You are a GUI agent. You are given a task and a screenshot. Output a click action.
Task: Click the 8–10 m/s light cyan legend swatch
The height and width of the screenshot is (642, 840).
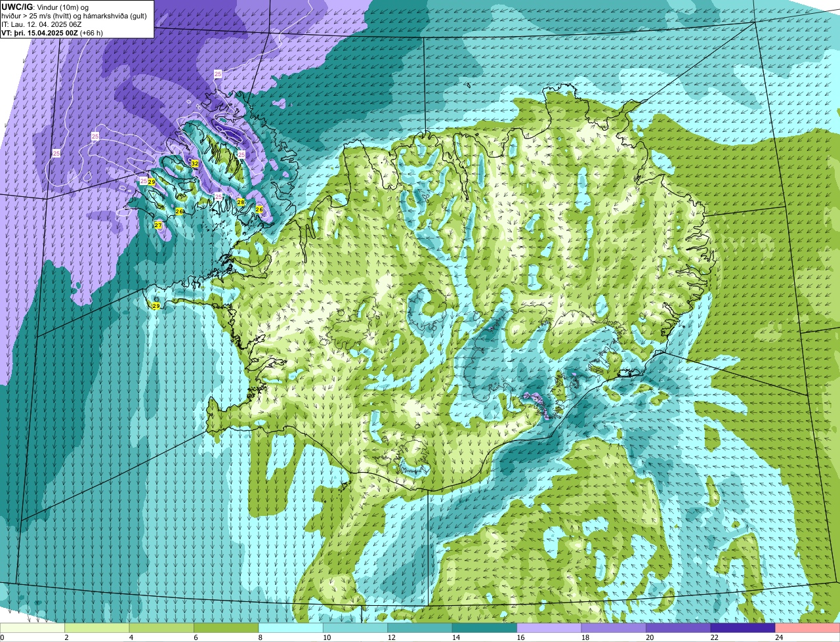pos(291,628)
